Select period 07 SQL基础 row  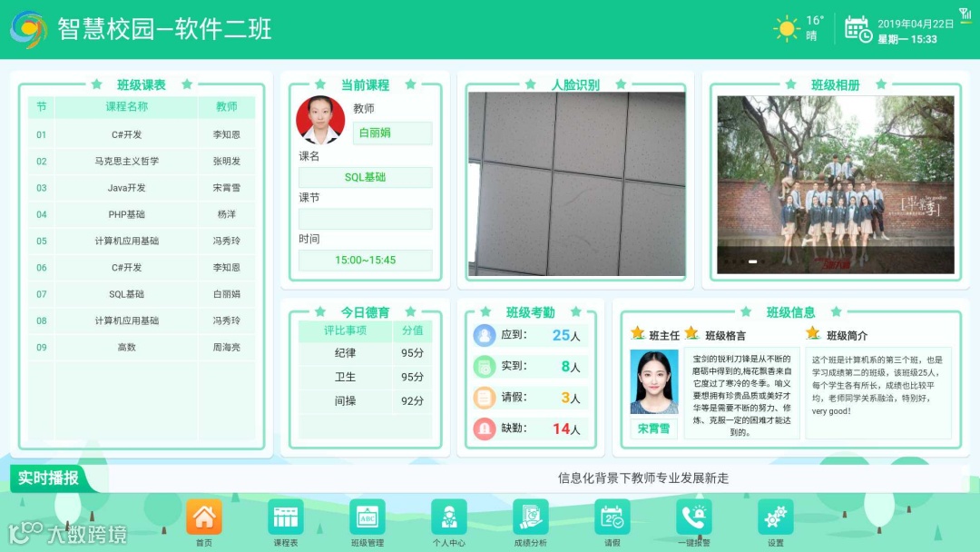point(142,294)
